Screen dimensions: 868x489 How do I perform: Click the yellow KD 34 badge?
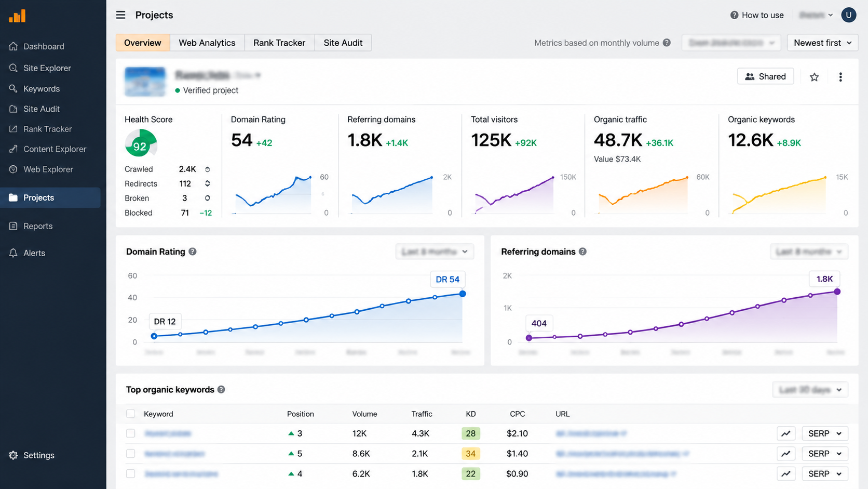click(x=470, y=454)
